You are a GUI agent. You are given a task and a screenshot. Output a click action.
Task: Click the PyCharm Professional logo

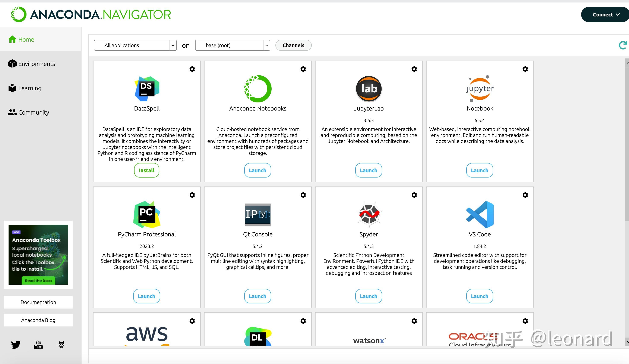click(x=147, y=215)
